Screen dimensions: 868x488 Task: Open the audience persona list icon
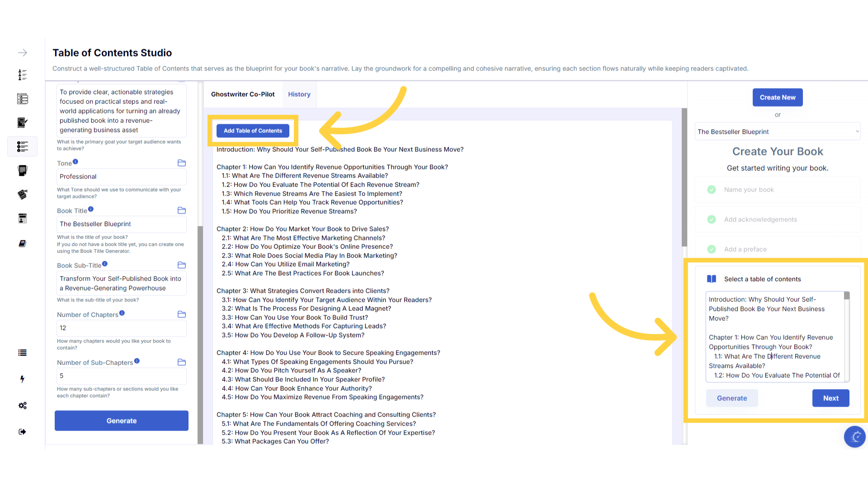coord(22,75)
